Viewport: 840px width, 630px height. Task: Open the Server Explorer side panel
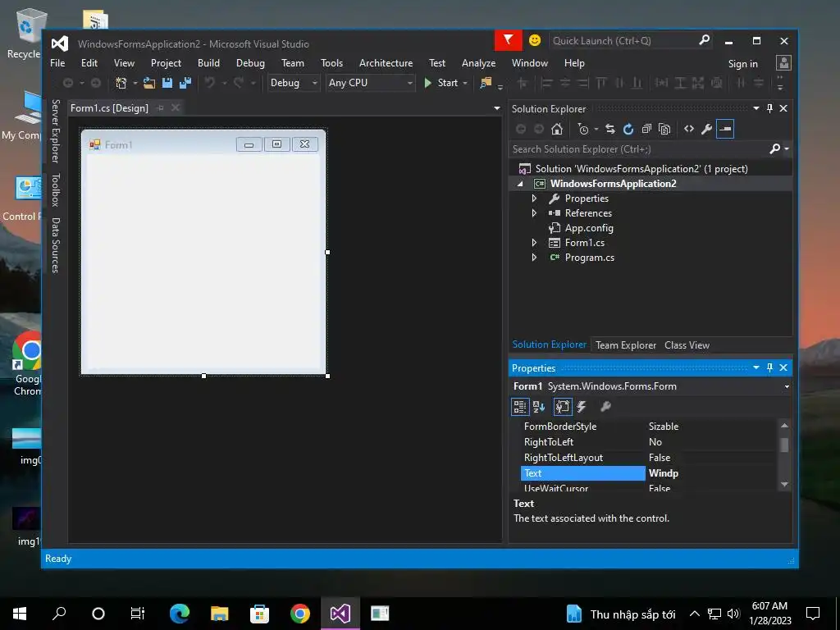coord(55,131)
